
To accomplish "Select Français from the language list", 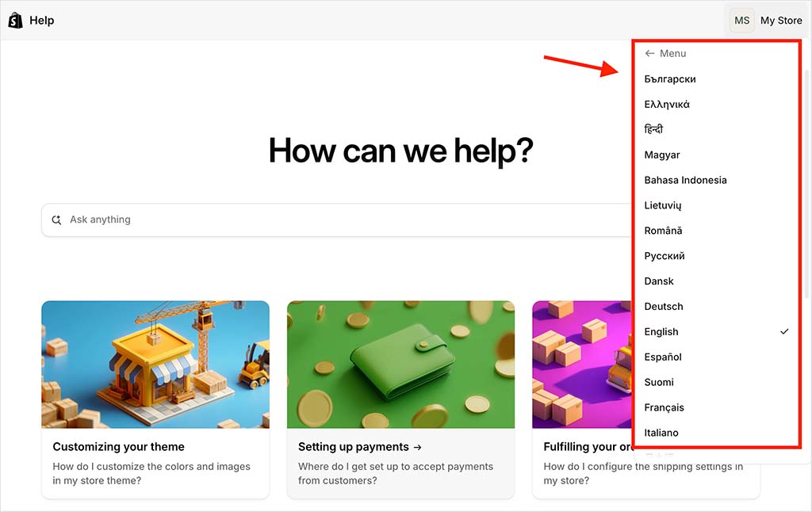I will click(665, 407).
